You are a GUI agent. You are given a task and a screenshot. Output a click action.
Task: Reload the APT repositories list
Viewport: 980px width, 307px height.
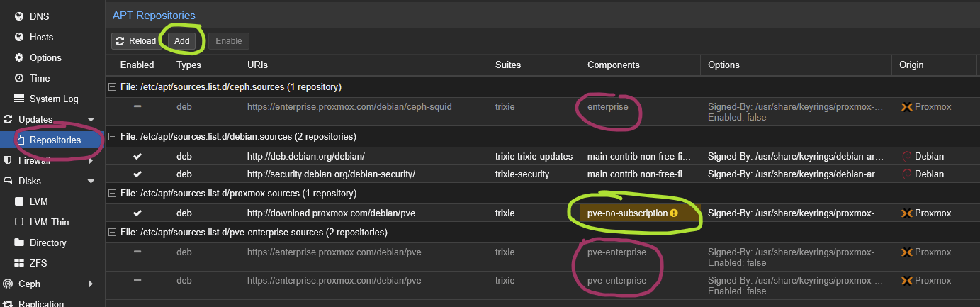click(x=136, y=41)
